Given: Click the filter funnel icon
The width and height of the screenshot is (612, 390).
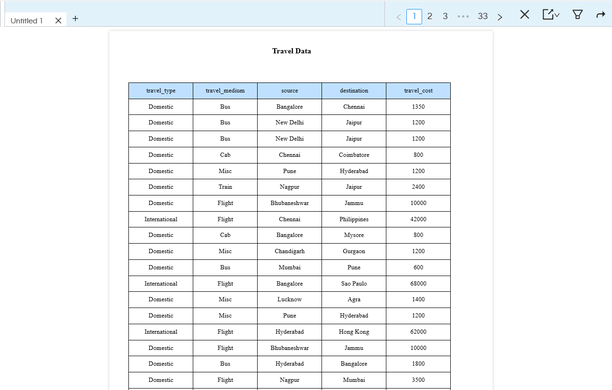Looking at the screenshot, I should [x=577, y=15].
